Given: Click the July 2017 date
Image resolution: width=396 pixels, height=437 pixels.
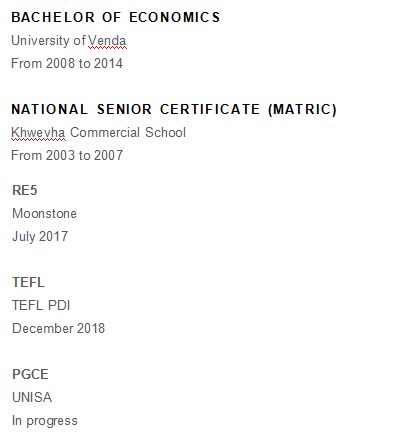Looking at the screenshot, I should (x=40, y=237).
